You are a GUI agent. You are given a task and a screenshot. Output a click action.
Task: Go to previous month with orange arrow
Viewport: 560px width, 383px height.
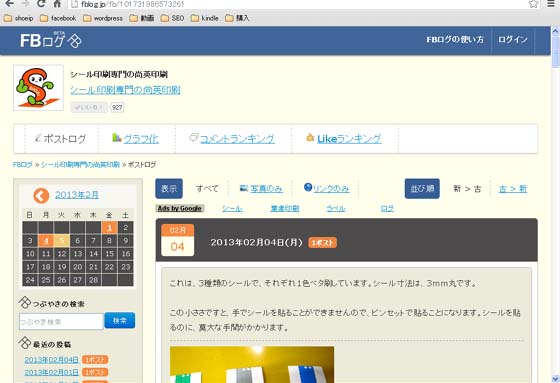[41, 195]
